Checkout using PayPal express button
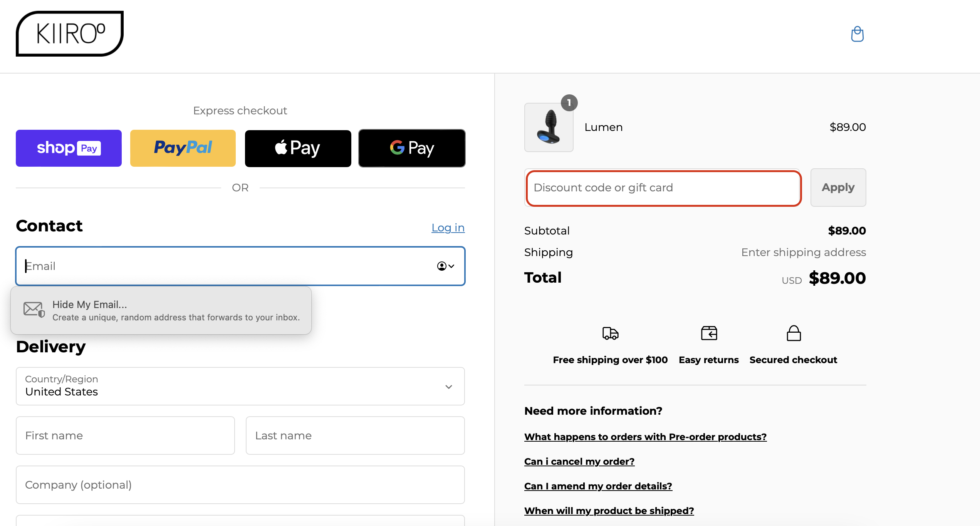 pos(183,148)
